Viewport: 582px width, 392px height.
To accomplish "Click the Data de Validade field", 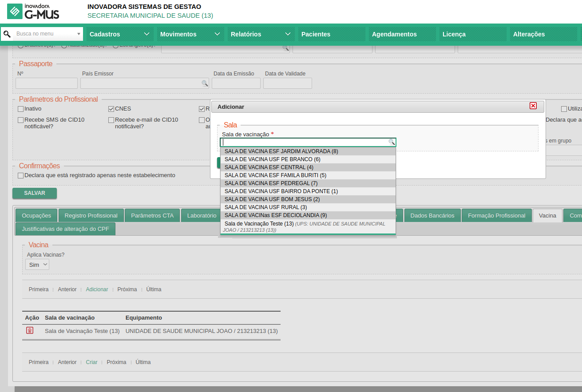I will tap(288, 83).
